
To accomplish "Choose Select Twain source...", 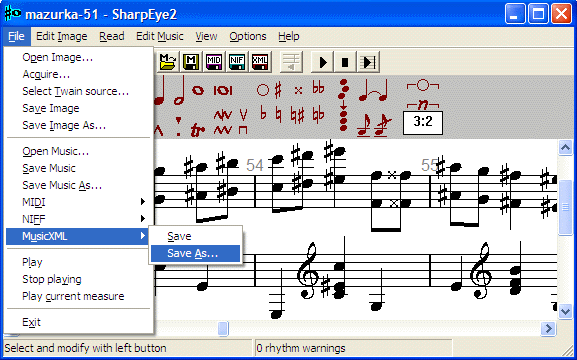I will tap(78, 91).
